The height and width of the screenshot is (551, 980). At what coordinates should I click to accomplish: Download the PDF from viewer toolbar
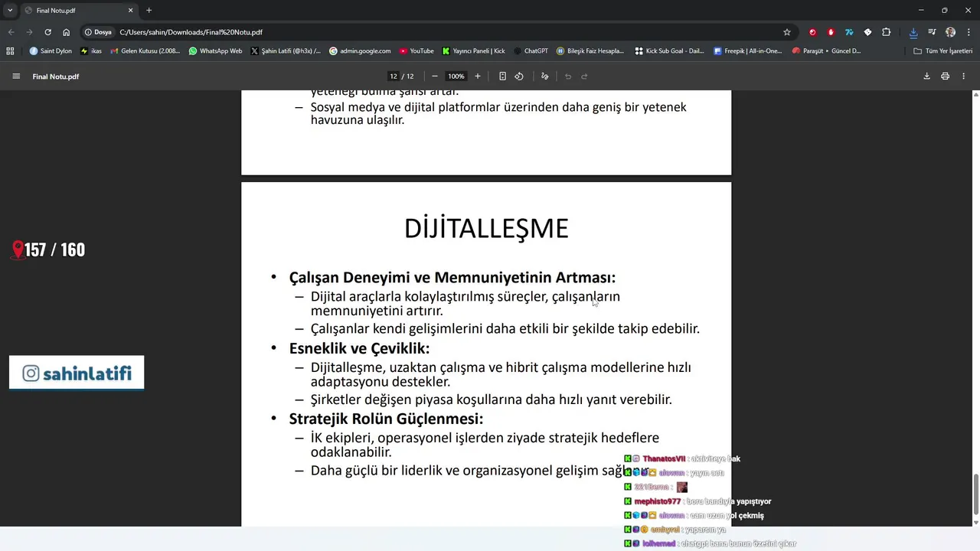pyautogui.click(x=926, y=77)
